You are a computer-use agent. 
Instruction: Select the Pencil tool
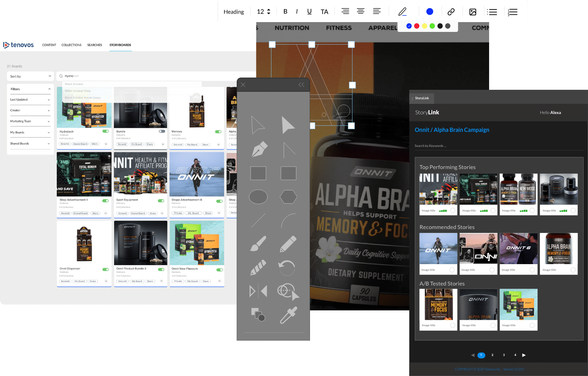pyautogui.click(x=288, y=243)
